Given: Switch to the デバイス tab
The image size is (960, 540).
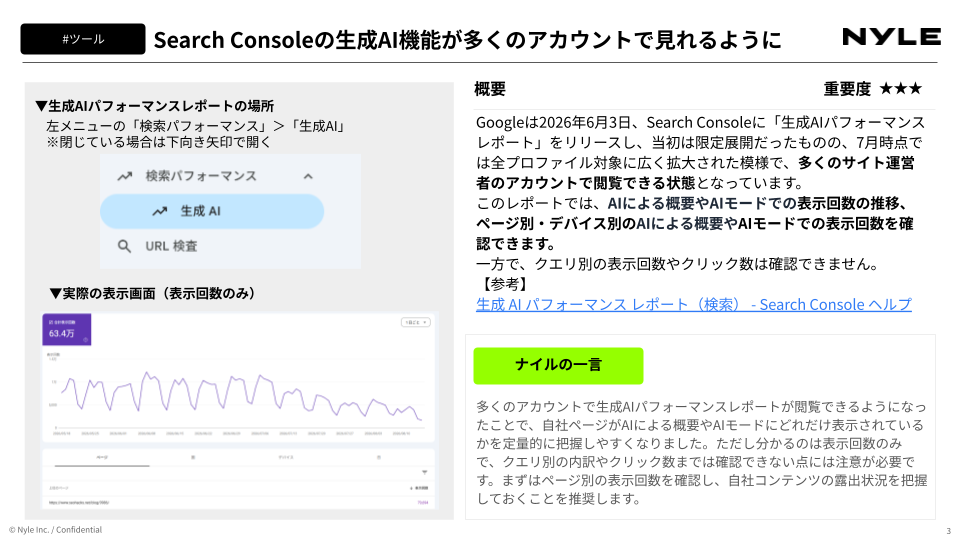Looking at the screenshot, I should (x=286, y=457).
